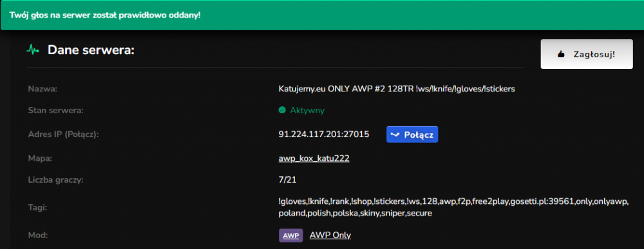Image resolution: width=644 pixels, height=249 pixels.
Task: Click the Mapa label
Action: [x=40, y=158]
